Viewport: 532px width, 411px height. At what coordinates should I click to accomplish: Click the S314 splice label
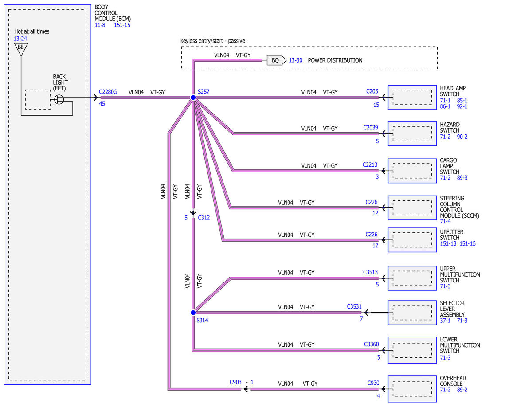pos(202,320)
